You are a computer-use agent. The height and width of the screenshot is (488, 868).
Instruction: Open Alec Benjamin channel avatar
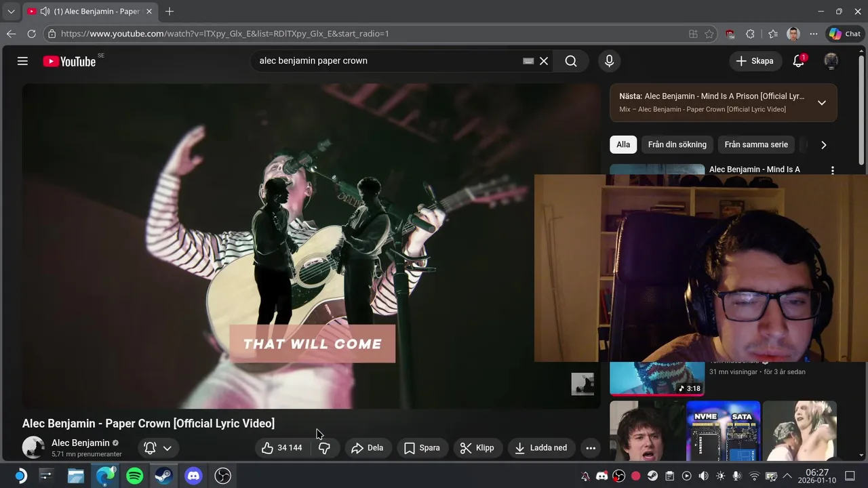[x=33, y=447]
